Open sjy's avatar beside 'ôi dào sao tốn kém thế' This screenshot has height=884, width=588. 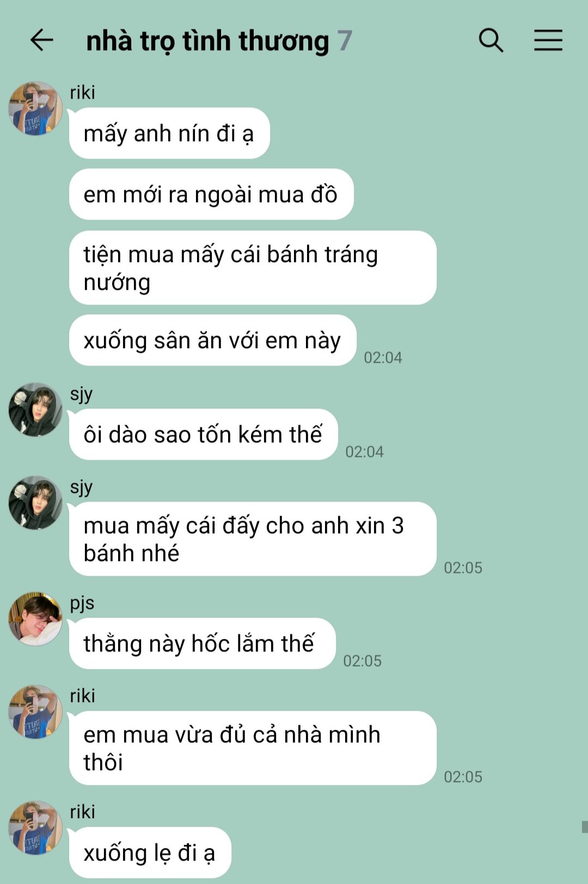(x=35, y=410)
